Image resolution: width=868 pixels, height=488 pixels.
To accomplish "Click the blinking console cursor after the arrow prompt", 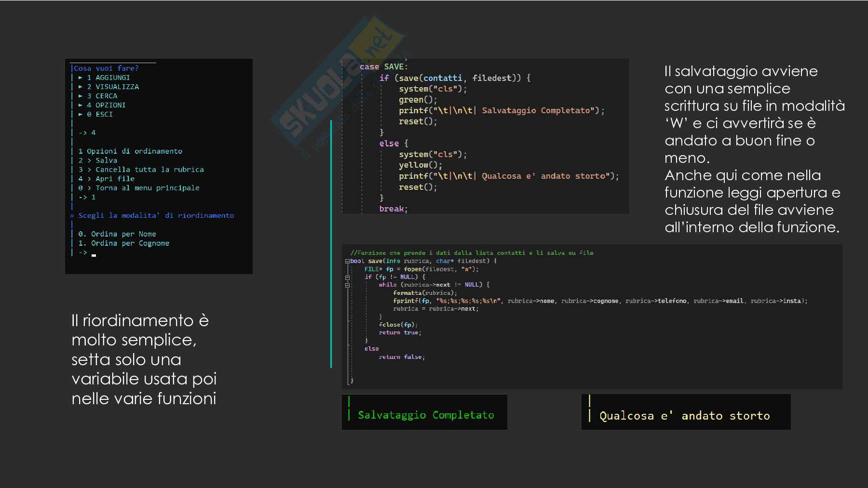I will [x=94, y=255].
